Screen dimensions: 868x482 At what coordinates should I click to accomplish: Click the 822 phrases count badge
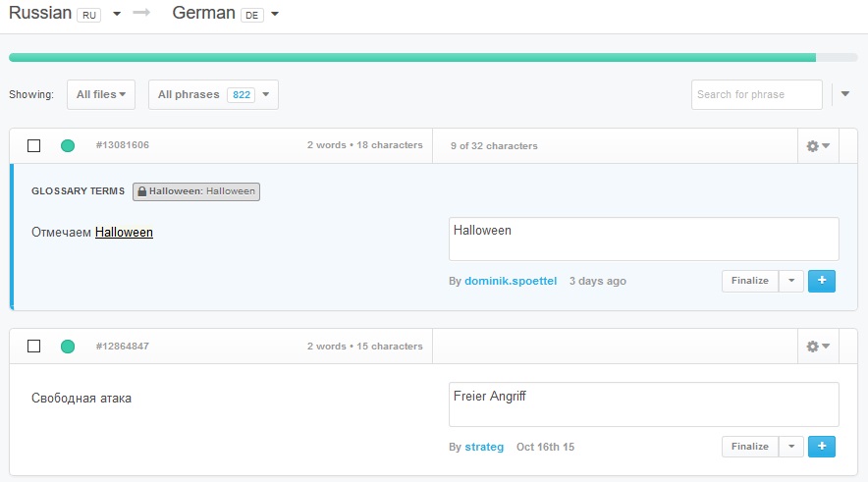pyautogui.click(x=242, y=94)
